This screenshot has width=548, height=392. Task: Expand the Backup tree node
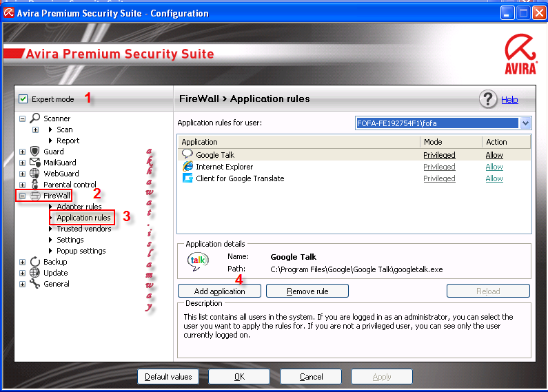pos(22,262)
